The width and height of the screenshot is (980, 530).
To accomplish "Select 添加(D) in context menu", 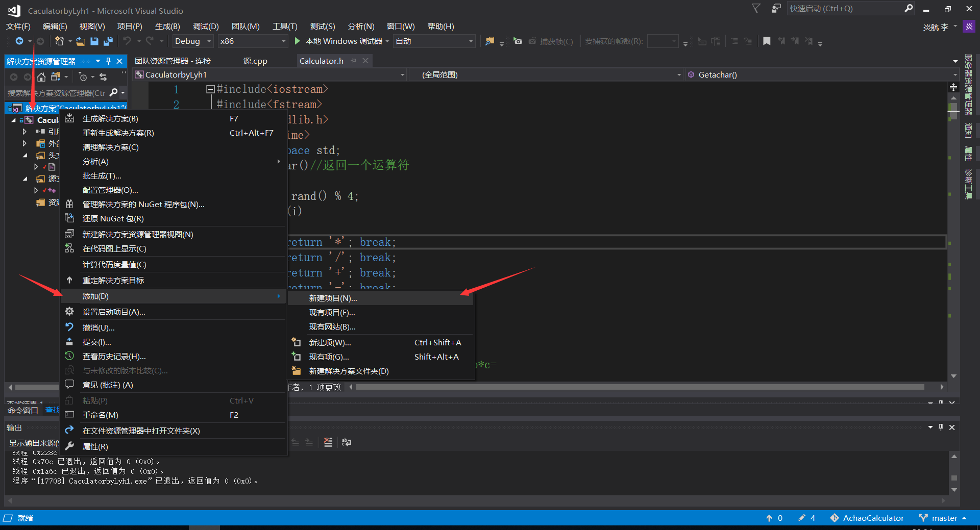I will pyautogui.click(x=174, y=296).
